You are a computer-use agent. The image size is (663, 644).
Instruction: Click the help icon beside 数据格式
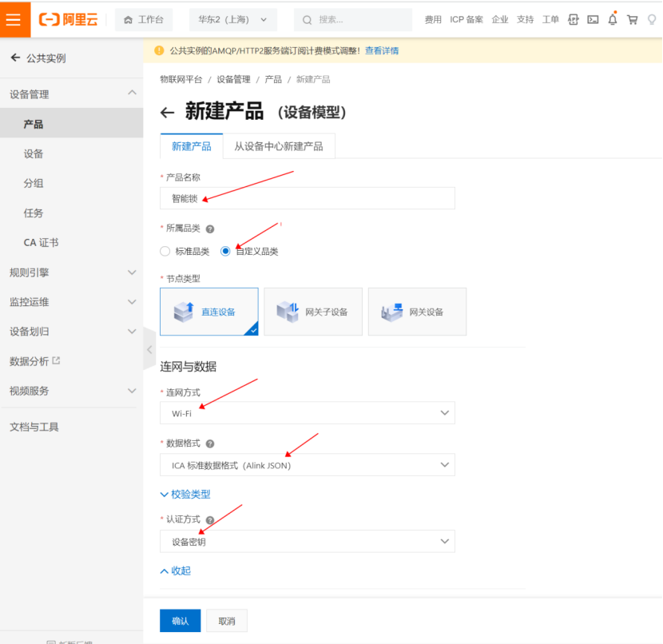[x=210, y=443]
